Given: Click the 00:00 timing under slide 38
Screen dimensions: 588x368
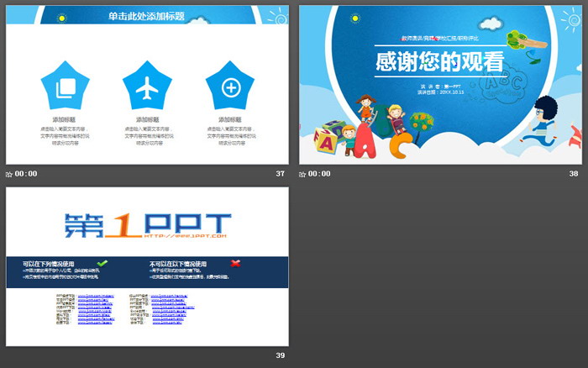Looking at the screenshot, I should coord(320,174).
